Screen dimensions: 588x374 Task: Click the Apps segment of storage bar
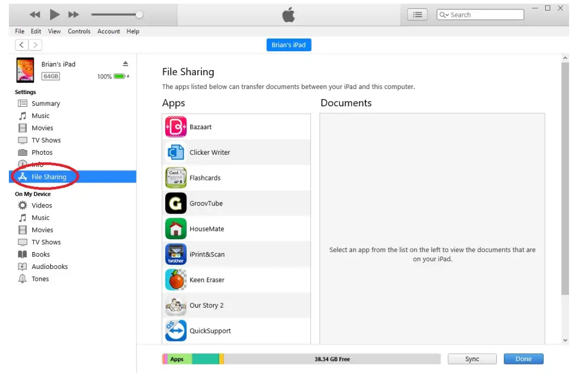tap(180, 359)
